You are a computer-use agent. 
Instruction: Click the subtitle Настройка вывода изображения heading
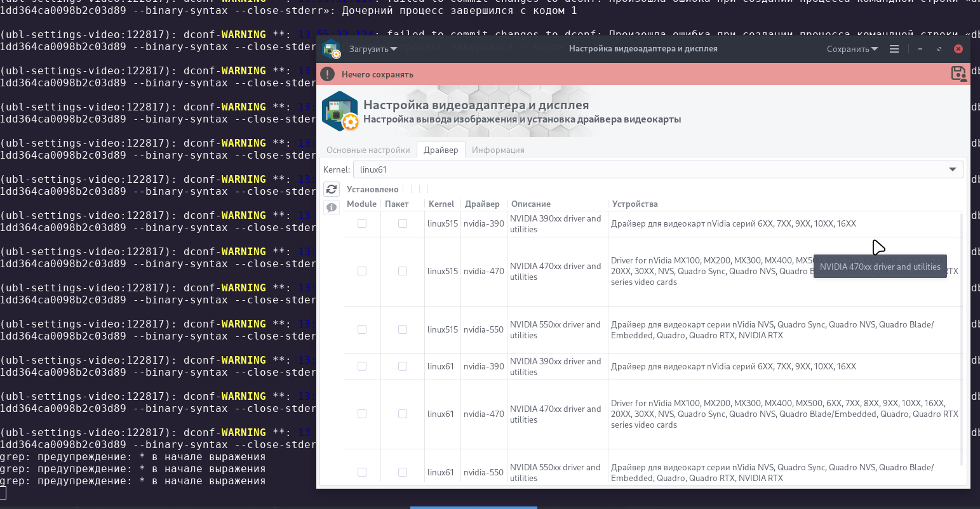(x=522, y=119)
